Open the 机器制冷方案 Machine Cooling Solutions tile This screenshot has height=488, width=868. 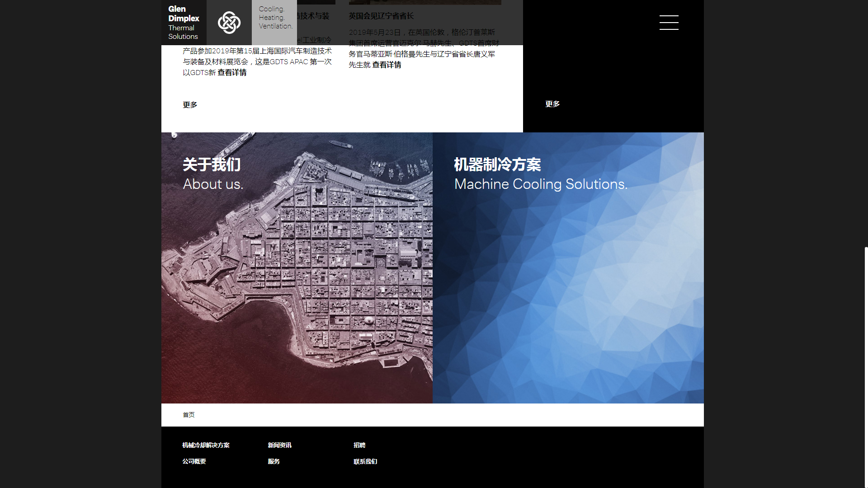[x=568, y=268]
